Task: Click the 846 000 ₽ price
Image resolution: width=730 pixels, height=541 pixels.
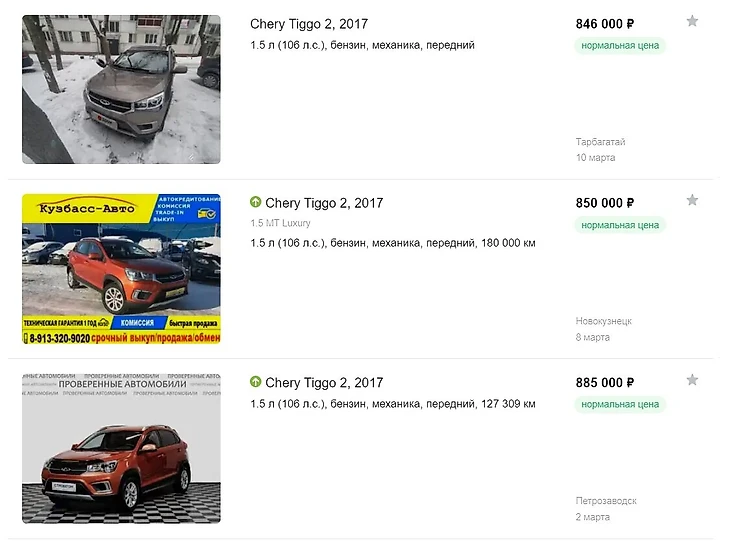Action: (x=604, y=24)
